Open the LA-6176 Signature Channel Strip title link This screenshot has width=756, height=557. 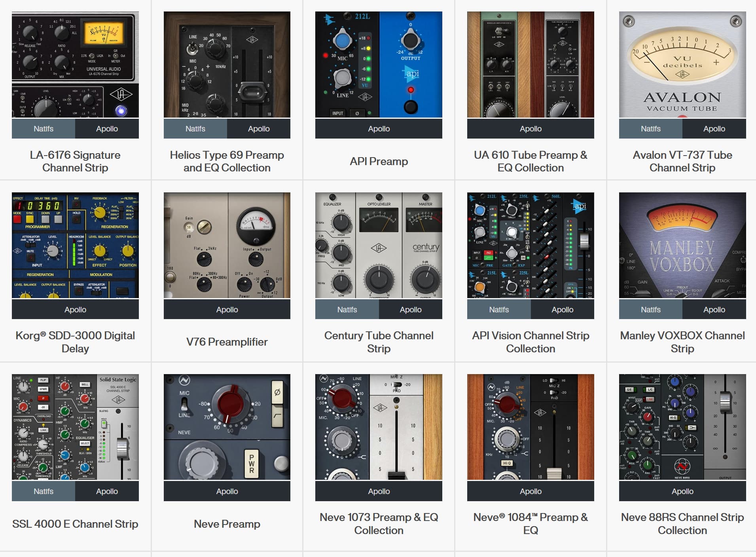point(75,161)
